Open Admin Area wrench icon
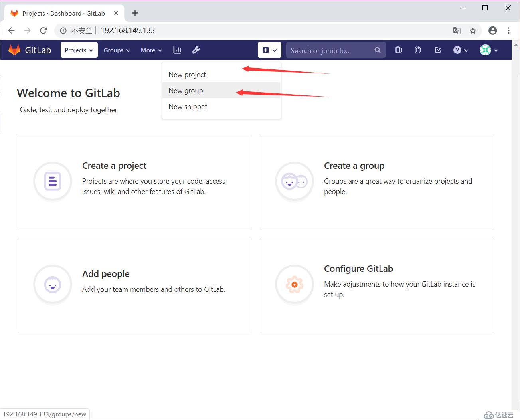Viewport: 520px width, 420px height. point(196,50)
